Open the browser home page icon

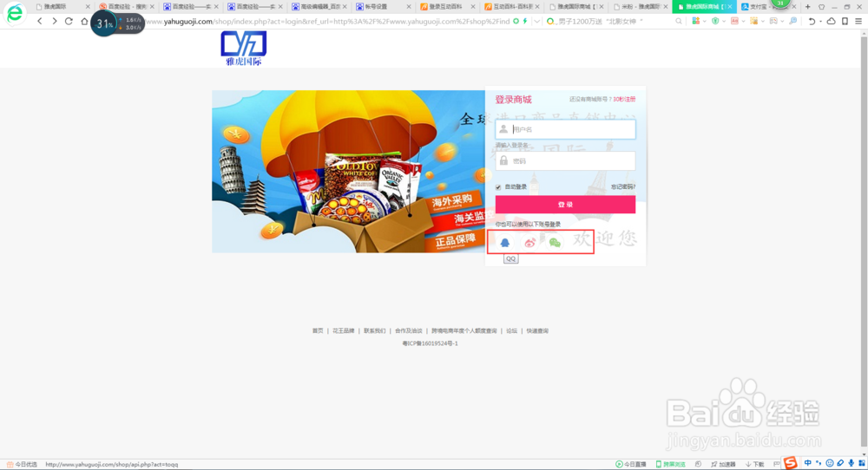pyautogui.click(x=84, y=21)
